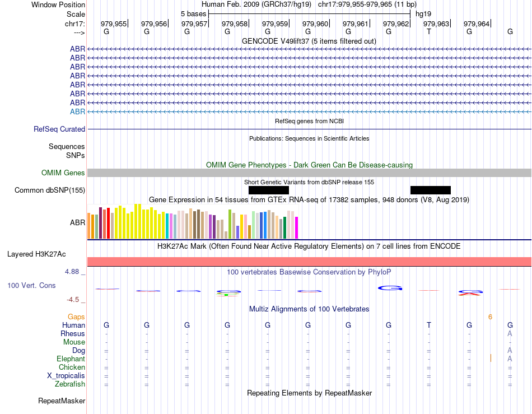
Task: Click the orange insertion bar in Elephant row
Action: [x=491, y=358]
